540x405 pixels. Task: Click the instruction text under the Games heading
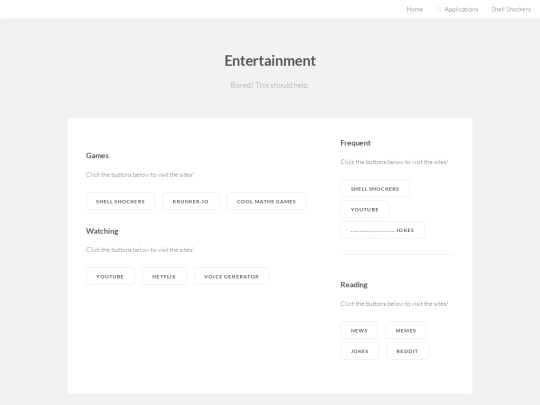tap(140, 175)
